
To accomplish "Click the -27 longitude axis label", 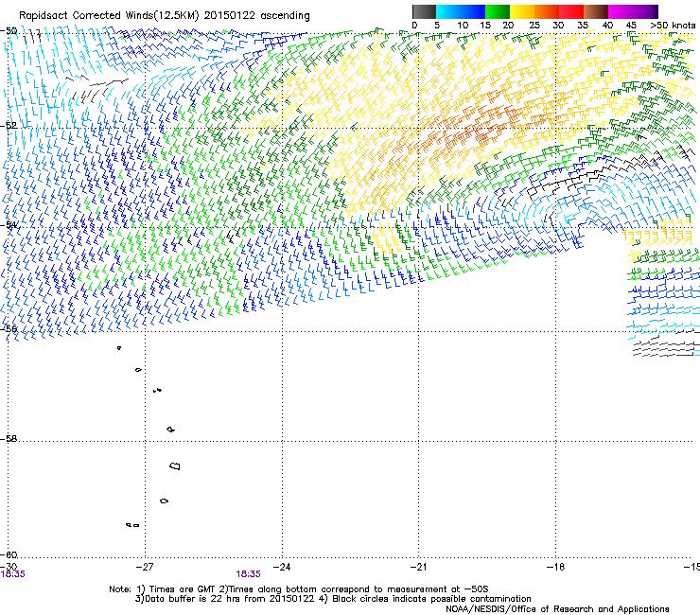I will 144,567.
